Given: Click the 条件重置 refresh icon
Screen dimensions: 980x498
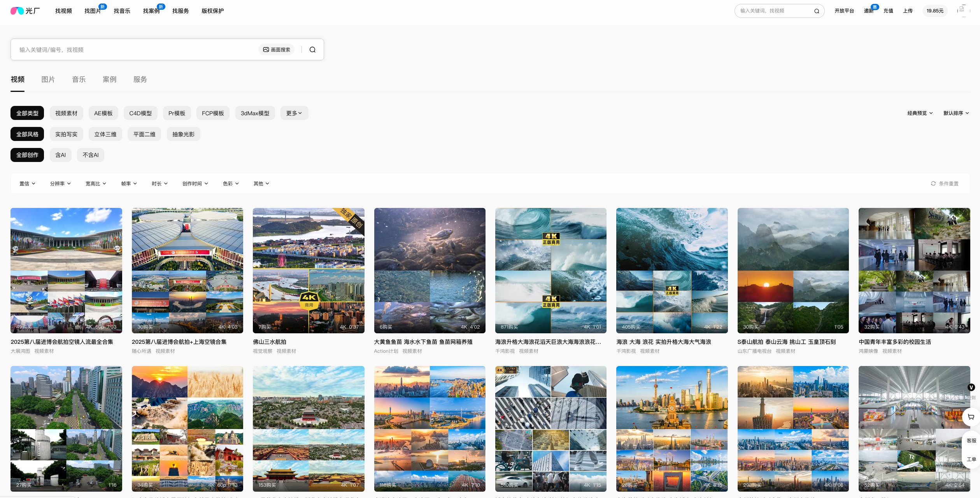Looking at the screenshot, I should 933,183.
